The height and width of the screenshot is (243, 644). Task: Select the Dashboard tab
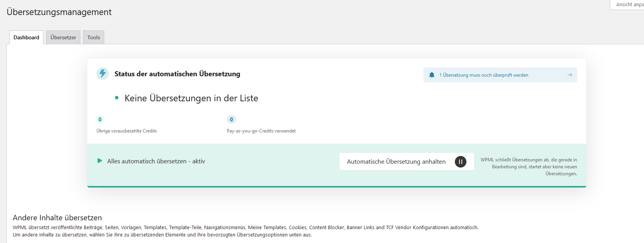(26, 37)
